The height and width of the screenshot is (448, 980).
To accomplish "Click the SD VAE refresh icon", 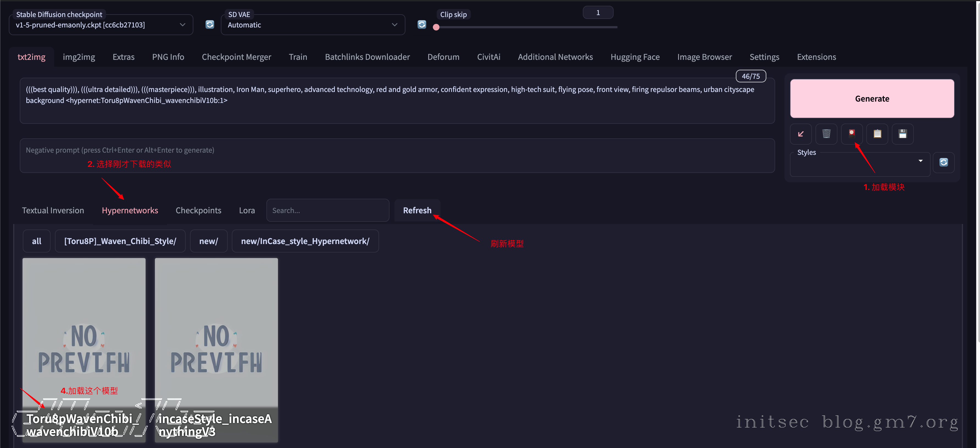I will pyautogui.click(x=422, y=25).
